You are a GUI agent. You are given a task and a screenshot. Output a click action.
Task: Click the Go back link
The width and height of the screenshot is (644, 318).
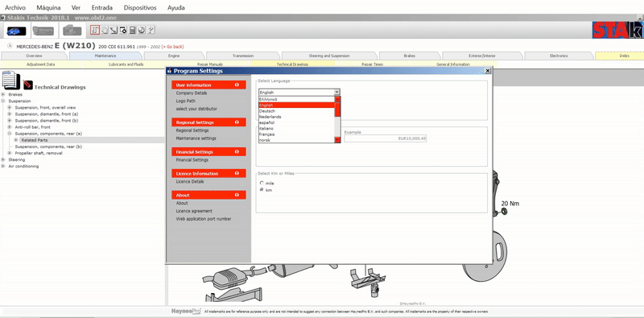point(173,47)
